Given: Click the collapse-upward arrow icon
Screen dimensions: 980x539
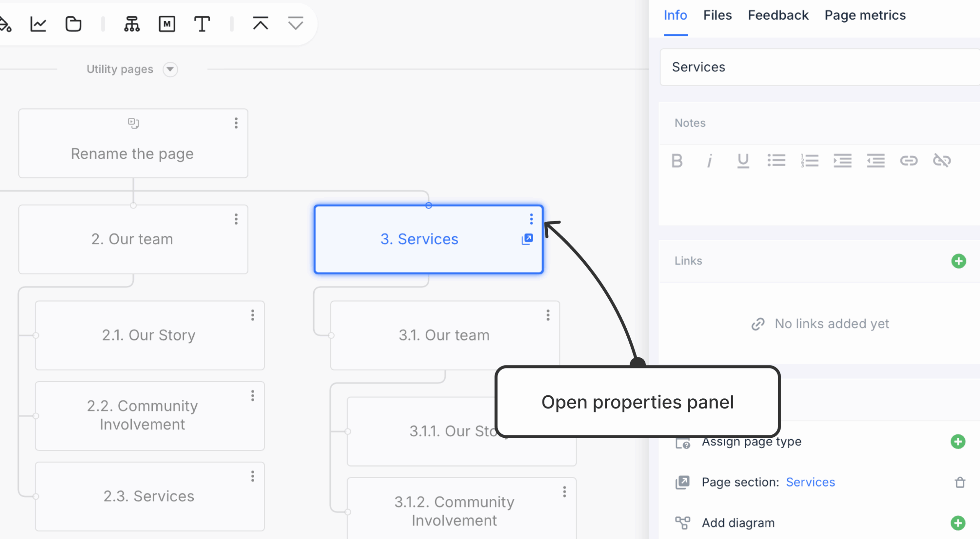Looking at the screenshot, I should click(x=260, y=24).
